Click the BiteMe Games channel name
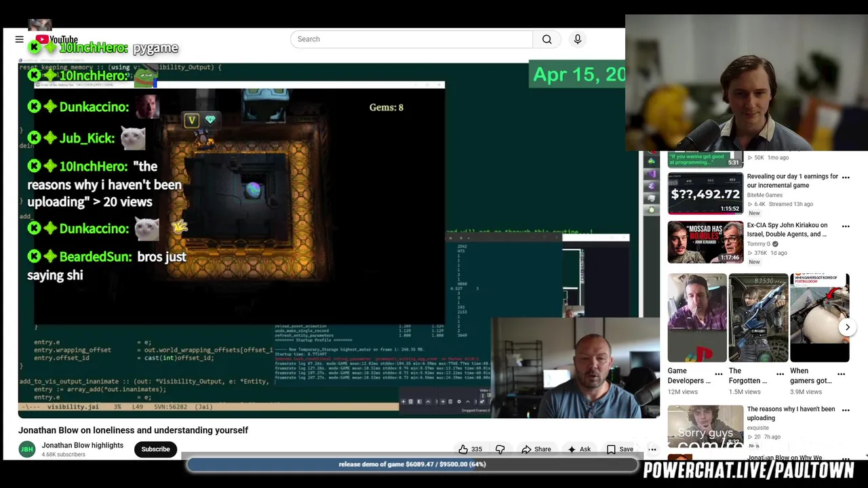This screenshot has width=868, height=488. coord(765,195)
